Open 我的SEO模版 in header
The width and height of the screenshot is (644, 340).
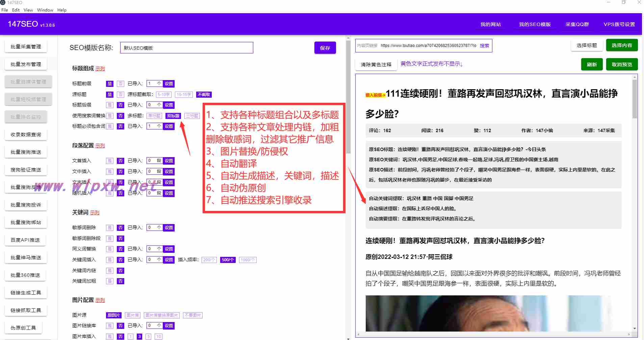point(535,24)
